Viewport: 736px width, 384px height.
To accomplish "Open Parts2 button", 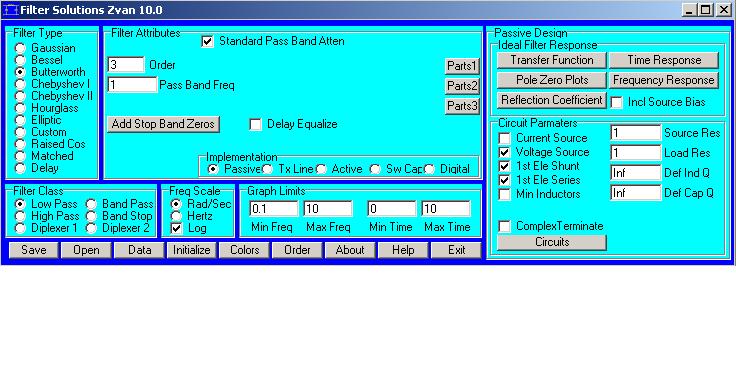I will [462, 86].
